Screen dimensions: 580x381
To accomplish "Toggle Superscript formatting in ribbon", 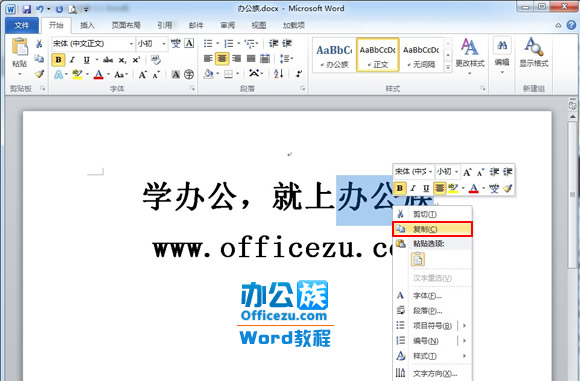I will point(136,60).
